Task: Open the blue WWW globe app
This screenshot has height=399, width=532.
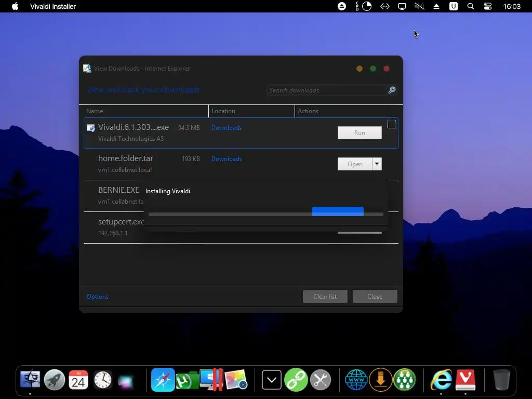Action: [x=356, y=380]
